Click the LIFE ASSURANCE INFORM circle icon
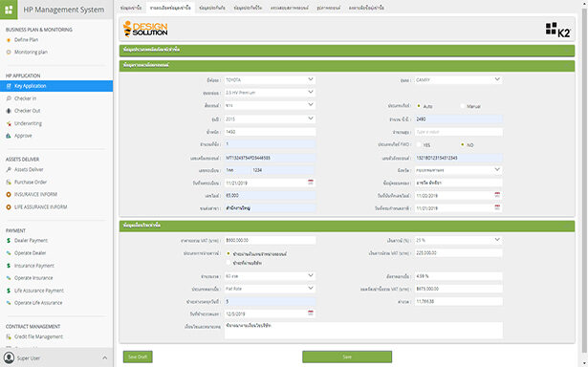Viewport: 588px width, 367px height. (x=9, y=207)
